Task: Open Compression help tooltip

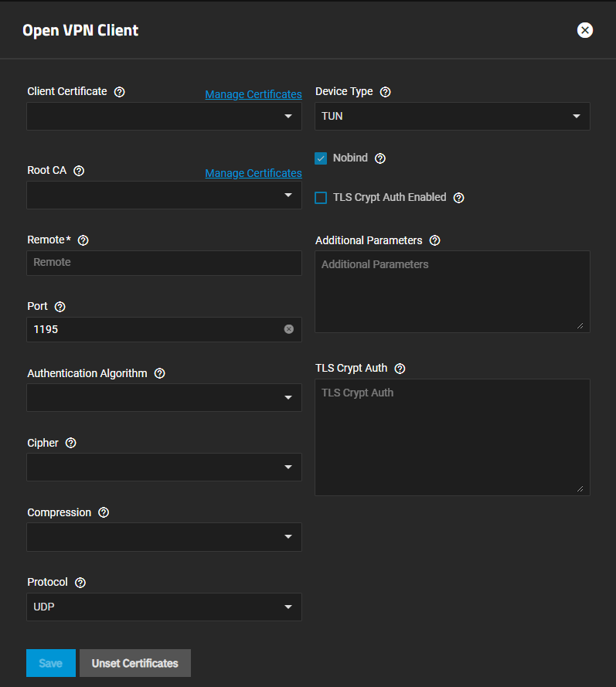Action: coord(104,512)
